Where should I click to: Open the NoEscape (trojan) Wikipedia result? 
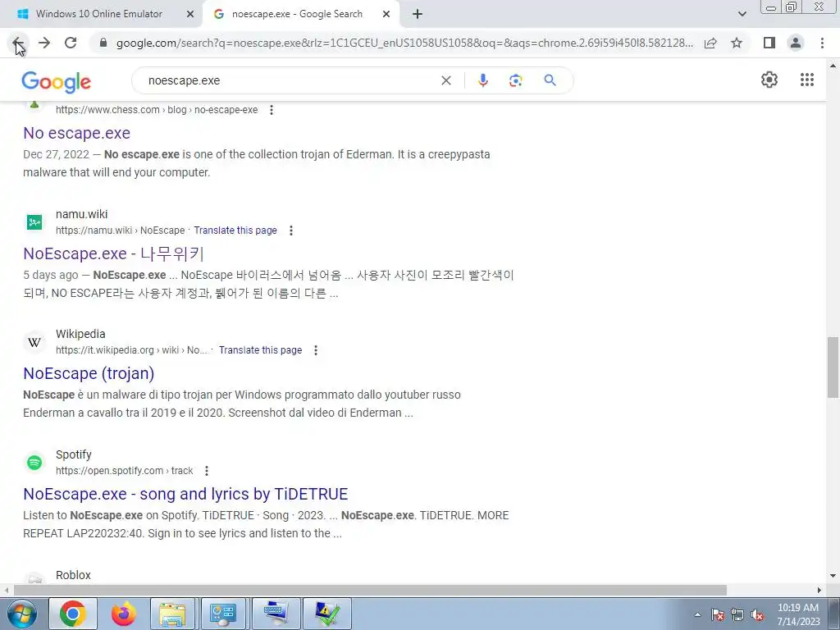89,373
